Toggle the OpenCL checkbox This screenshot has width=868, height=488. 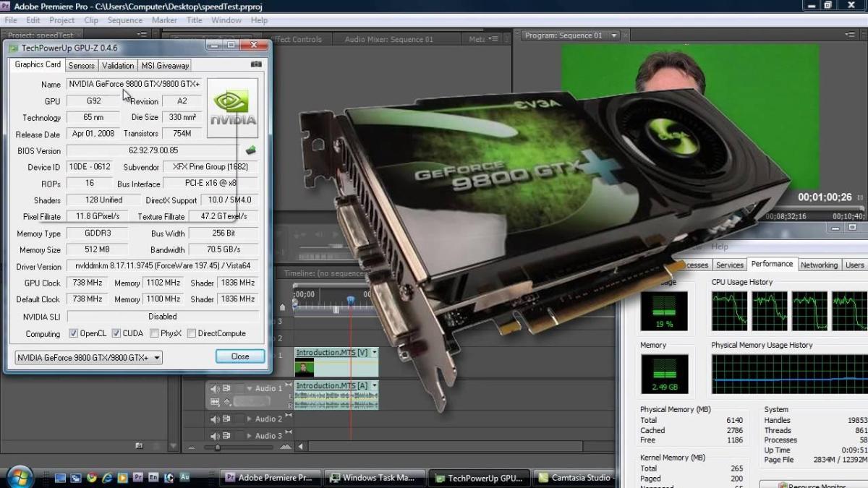click(73, 333)
